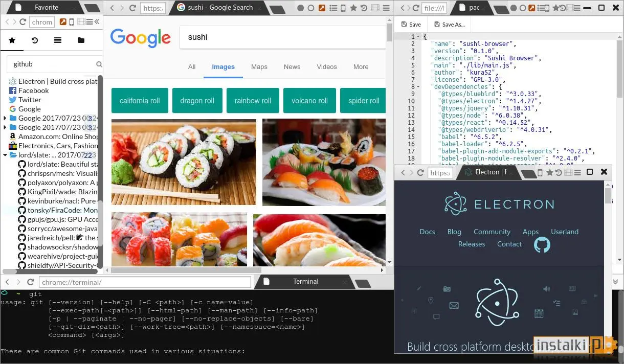Click the orange arrow icon in Google pane toolbar
This screenshot has height=364, width=624.
click(322, 8)
